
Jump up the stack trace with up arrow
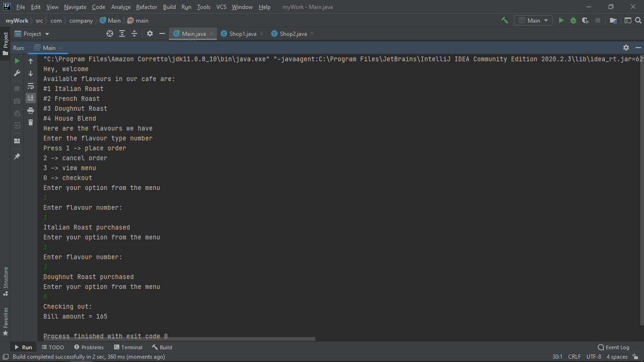click(x=31, y=61)
